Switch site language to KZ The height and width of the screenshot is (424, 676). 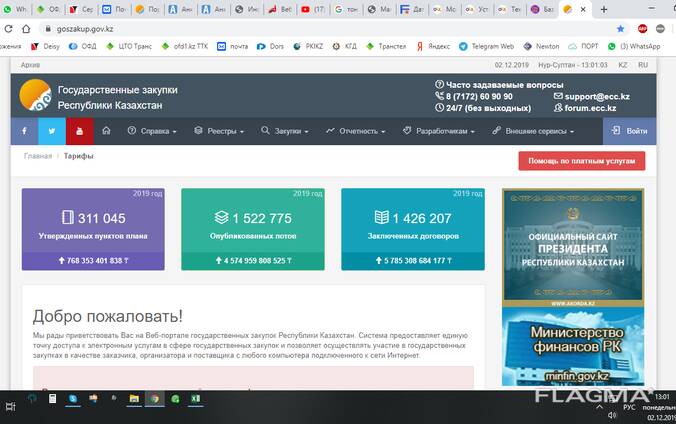coord(623,64)
